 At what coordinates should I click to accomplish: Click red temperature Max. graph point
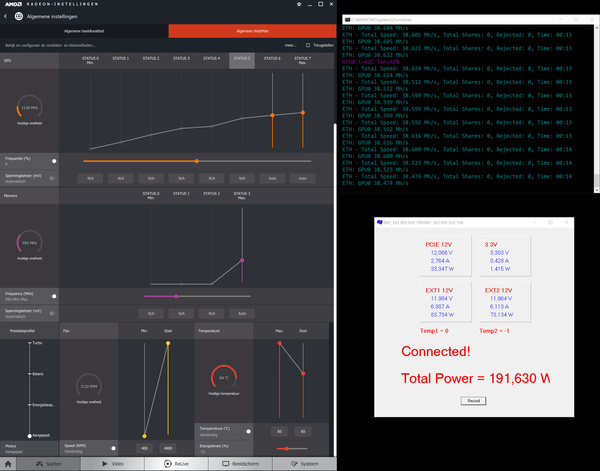[279, 343]
